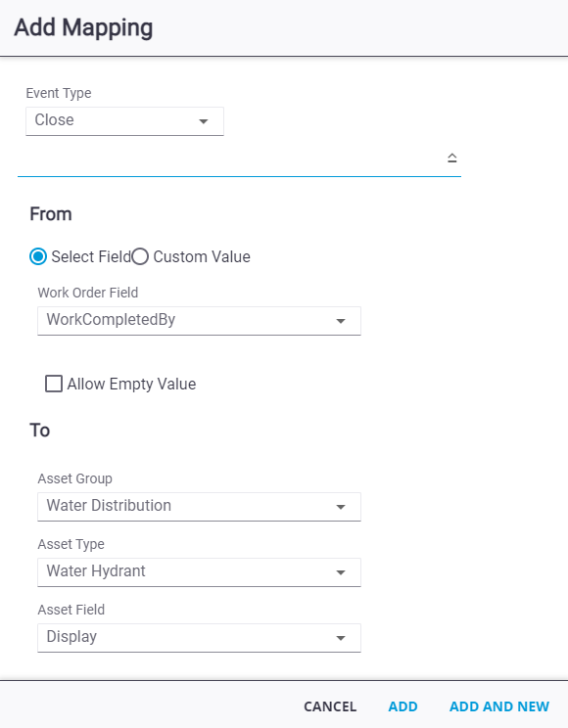568x728 pixels.
Task: Open the WorkCompletedBy field dropdown
Action: pyautogui.click(x=199, y=321)
